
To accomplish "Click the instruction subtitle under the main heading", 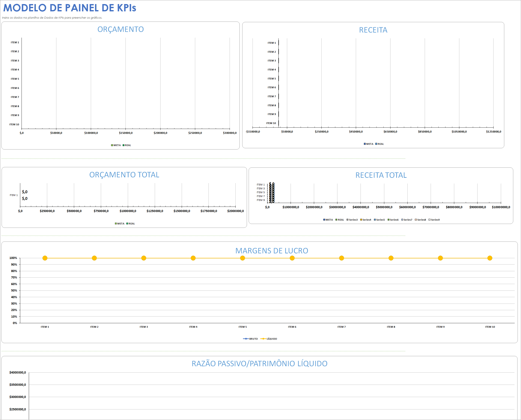I will (52, 18).
